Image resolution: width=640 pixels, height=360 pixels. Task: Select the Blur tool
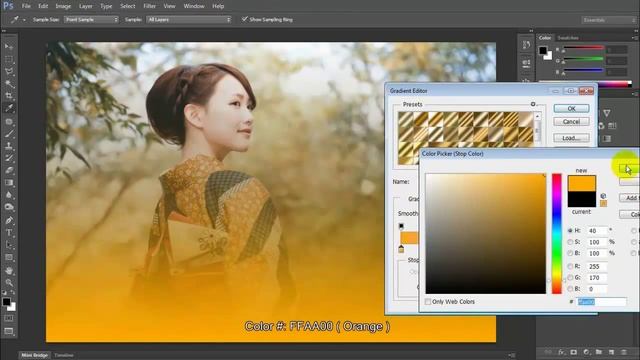click(9, 195)
